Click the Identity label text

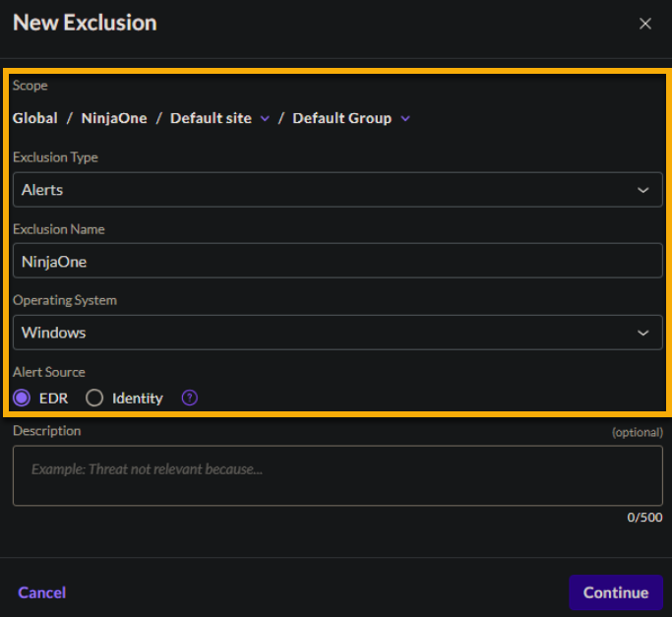point(137,399)
